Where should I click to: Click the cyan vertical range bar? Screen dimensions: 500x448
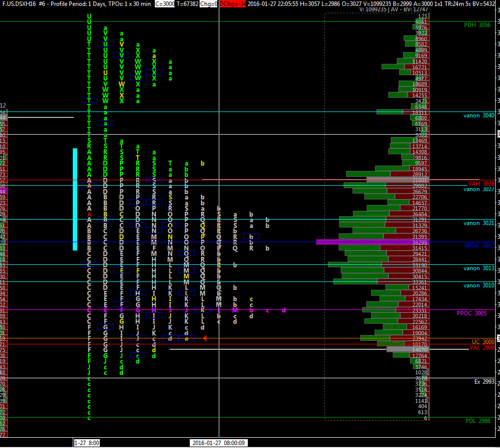[x=75, y=199]
